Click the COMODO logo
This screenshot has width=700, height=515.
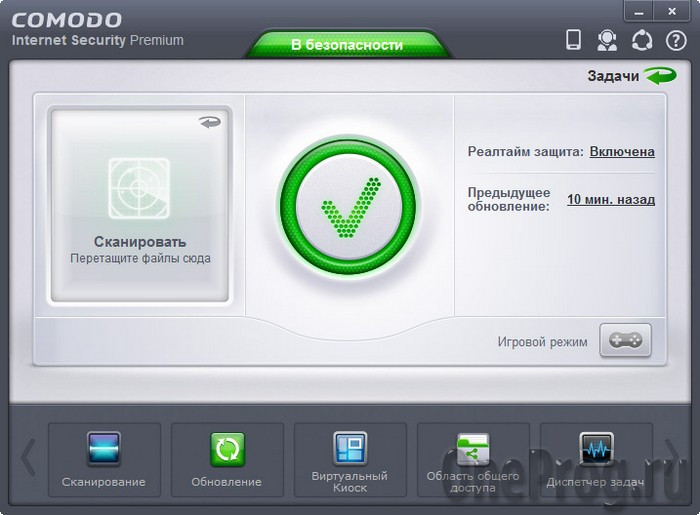pyautogui.click(x=67, y=21)
